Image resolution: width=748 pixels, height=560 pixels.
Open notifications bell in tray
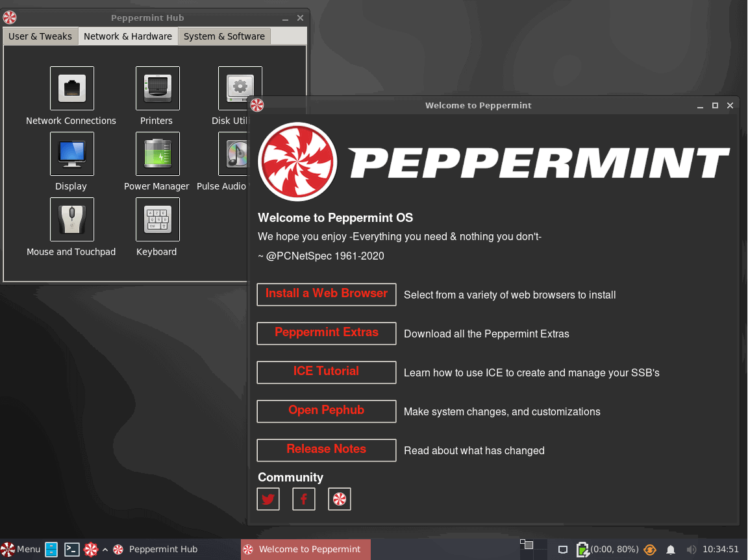[x=671, y=550]
